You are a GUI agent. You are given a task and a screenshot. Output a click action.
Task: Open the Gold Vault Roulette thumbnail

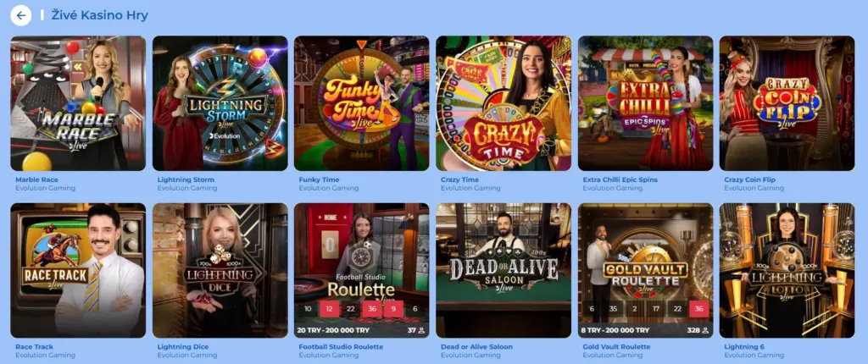pos(645,271)
